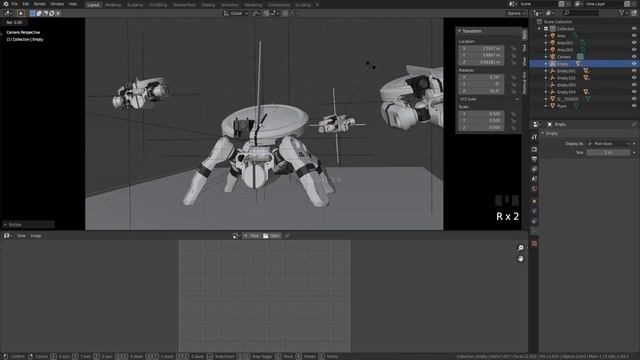The width and height of the screenshot is (640, 360).
Task: Open the Scene properties tab icon
Action: 534,179
